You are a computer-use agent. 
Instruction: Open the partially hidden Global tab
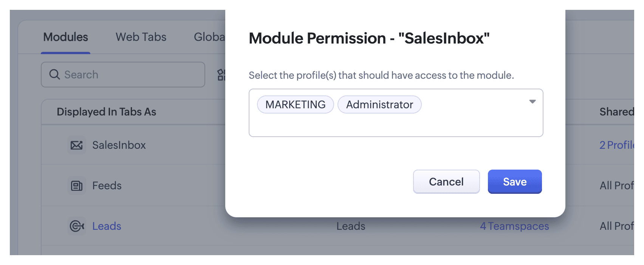click(x=209, y=37)
